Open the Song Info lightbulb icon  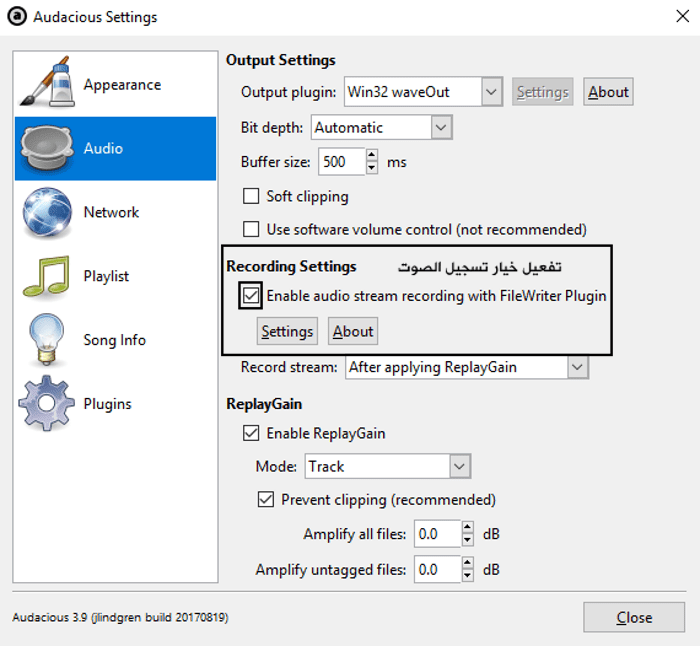tap(46, 339)
